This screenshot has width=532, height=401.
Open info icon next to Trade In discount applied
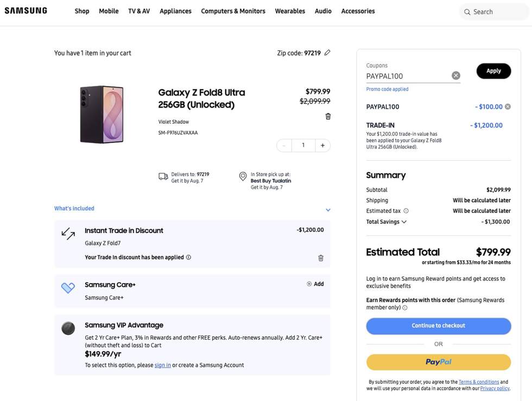[x=189, y=258]
